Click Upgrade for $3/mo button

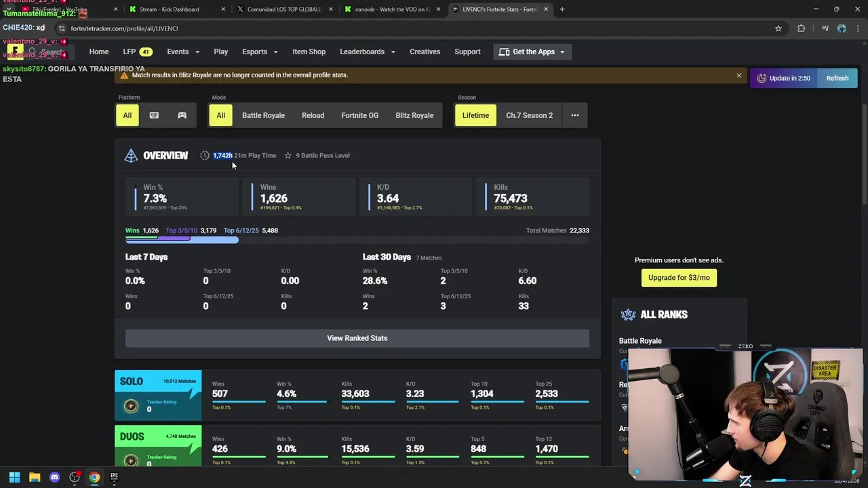click(x=679, y=278)
